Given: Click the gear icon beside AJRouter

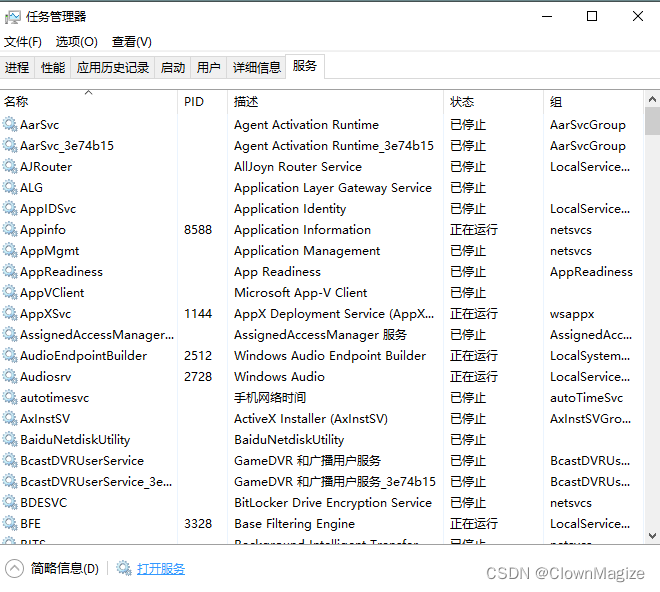Looking at the screenshot, I should point(10,167).
